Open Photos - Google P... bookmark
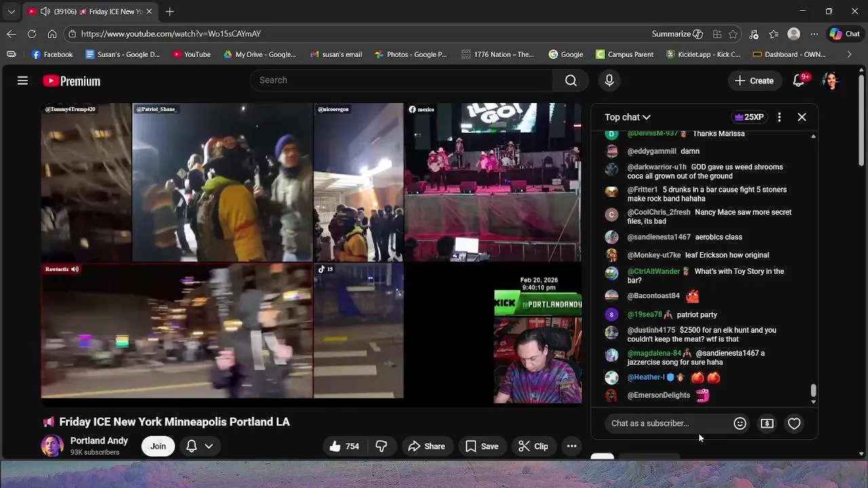Image resolution: width=868 pixels, height=488 pixels. [x=410, y=54]
